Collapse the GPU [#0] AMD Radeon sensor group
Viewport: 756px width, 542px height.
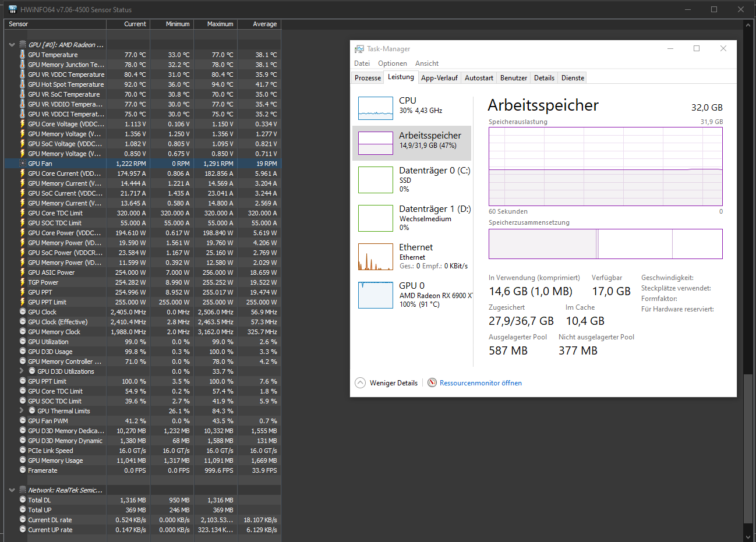(x=12, y=45)
